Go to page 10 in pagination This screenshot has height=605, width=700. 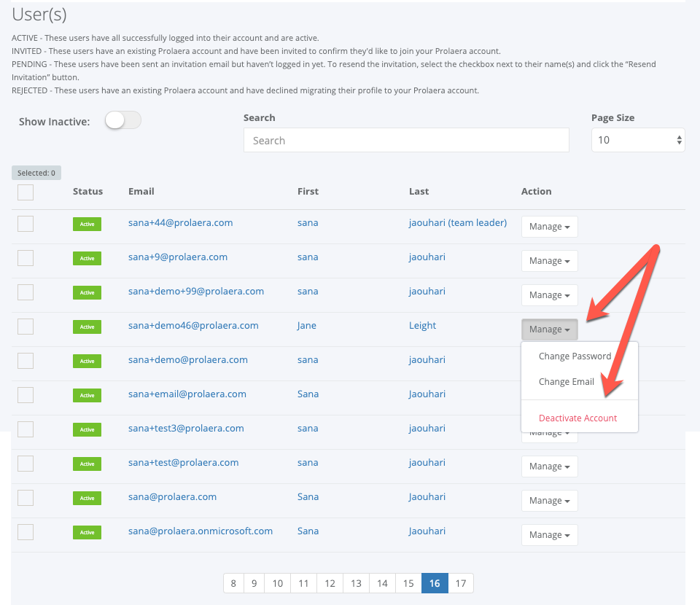click(x=278, y=583)
